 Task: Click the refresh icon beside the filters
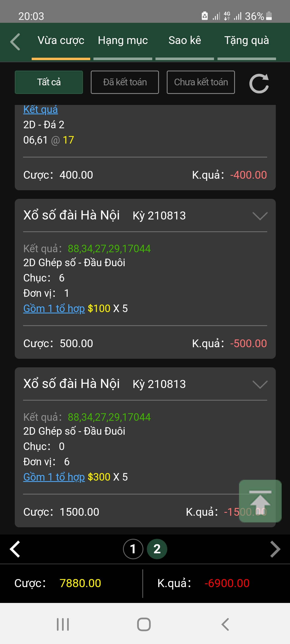(259, 83)
